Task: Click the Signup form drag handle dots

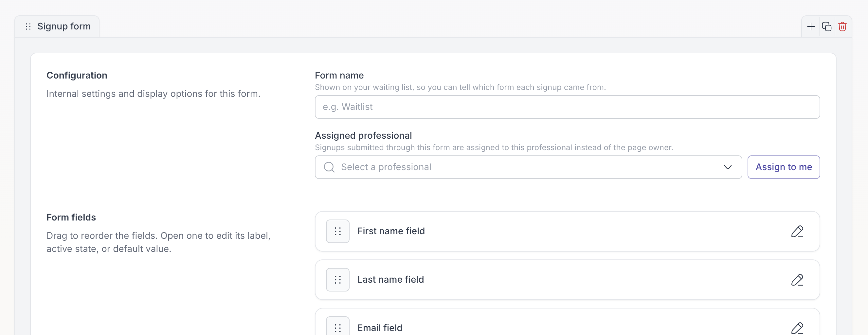Action: [x=28, y=26]
